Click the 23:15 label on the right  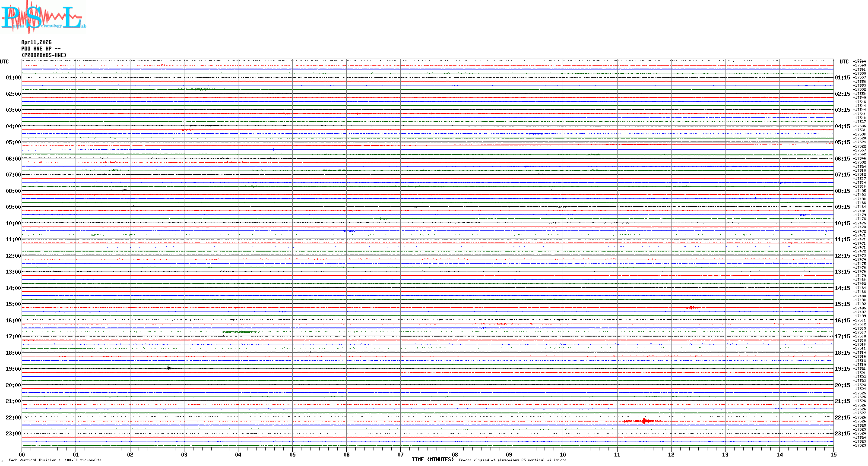[842, 434]
